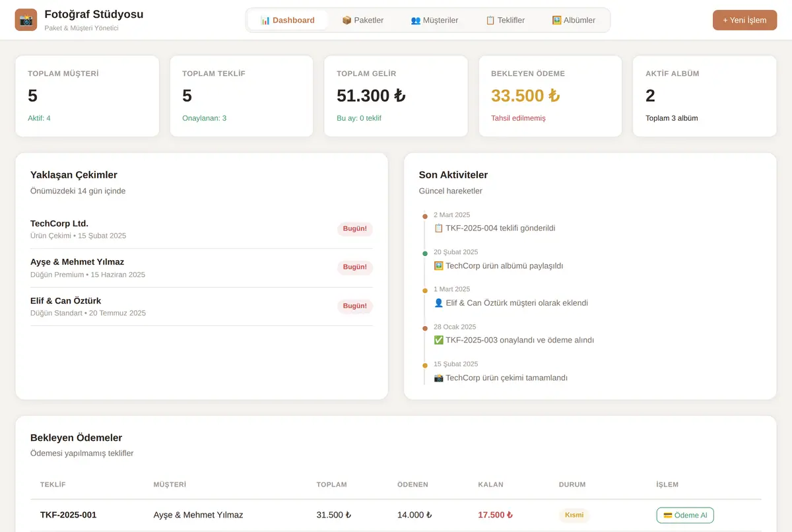Switch to the Paketler tab
This screenshot has height=532, width=792.
pyautogui.click(x=362, y=20)
